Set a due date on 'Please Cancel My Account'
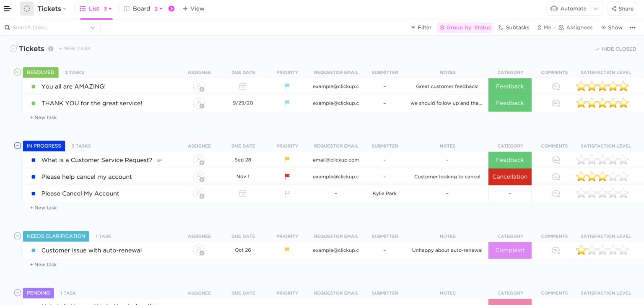 (242, 193)
